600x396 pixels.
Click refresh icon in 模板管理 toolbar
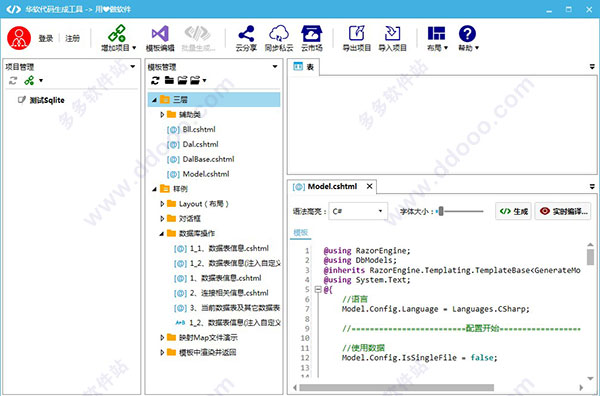tap(155, 80)
